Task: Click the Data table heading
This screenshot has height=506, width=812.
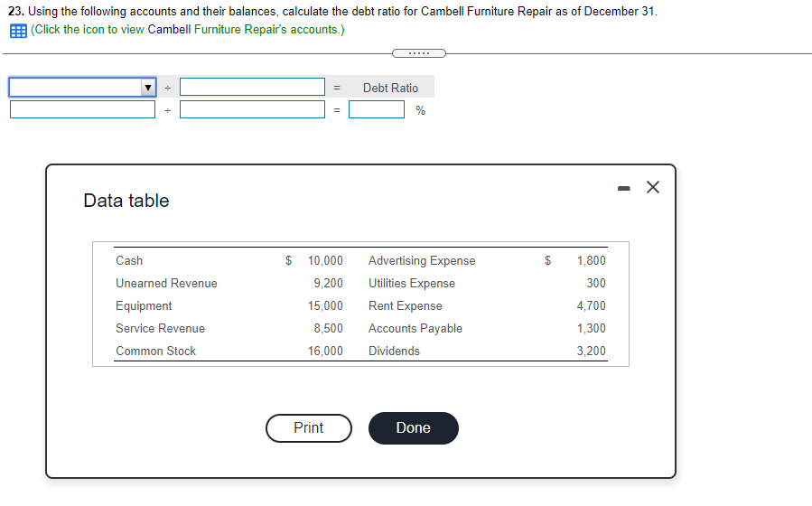Action: 126,201
